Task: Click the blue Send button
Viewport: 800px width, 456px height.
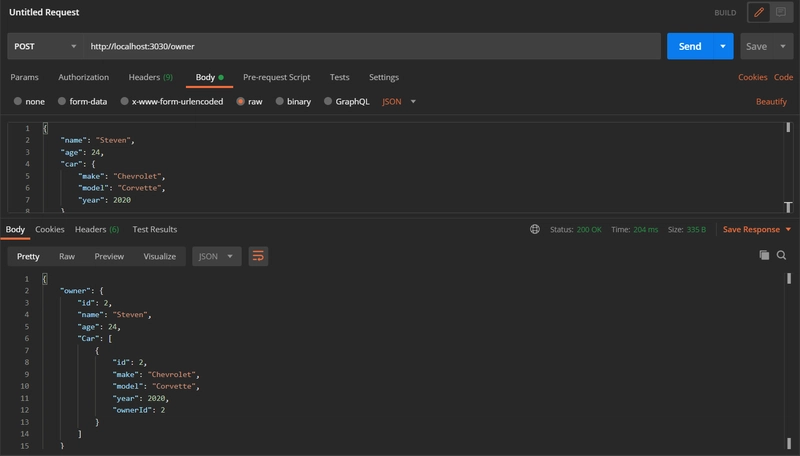Action: click(690, 46)
